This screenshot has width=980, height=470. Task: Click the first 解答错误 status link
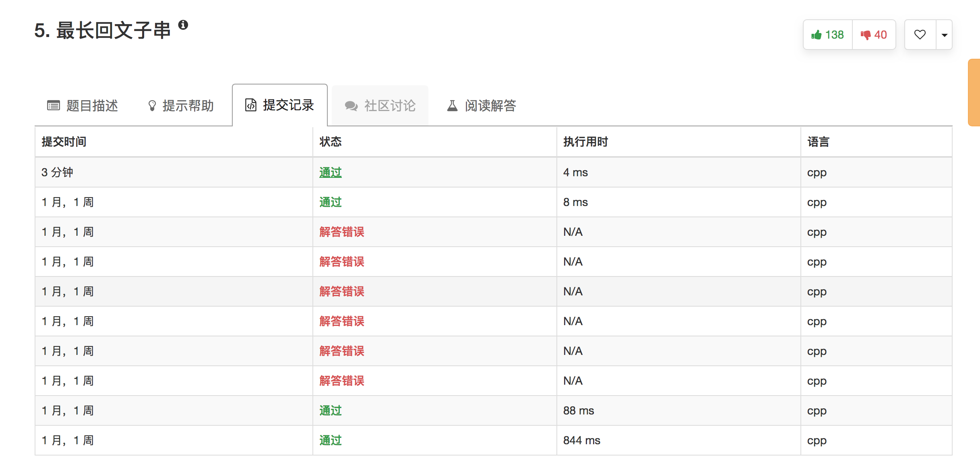tap(341, 232)
